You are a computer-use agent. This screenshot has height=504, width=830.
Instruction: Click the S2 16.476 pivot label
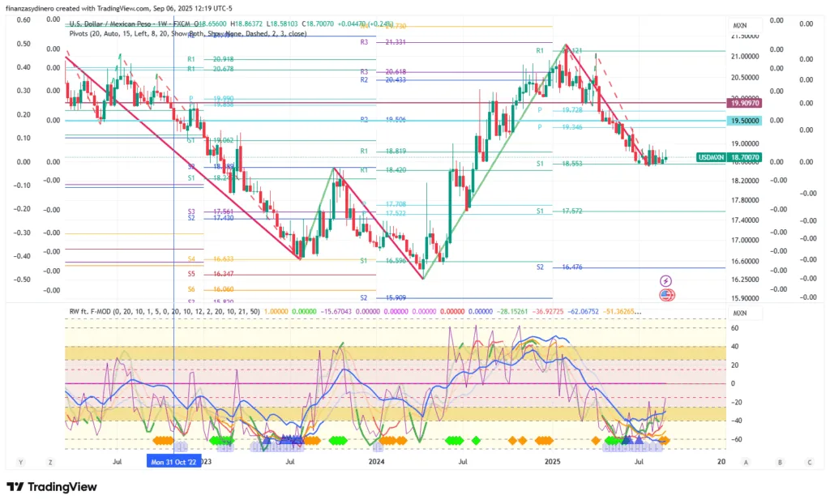[559, 267]
